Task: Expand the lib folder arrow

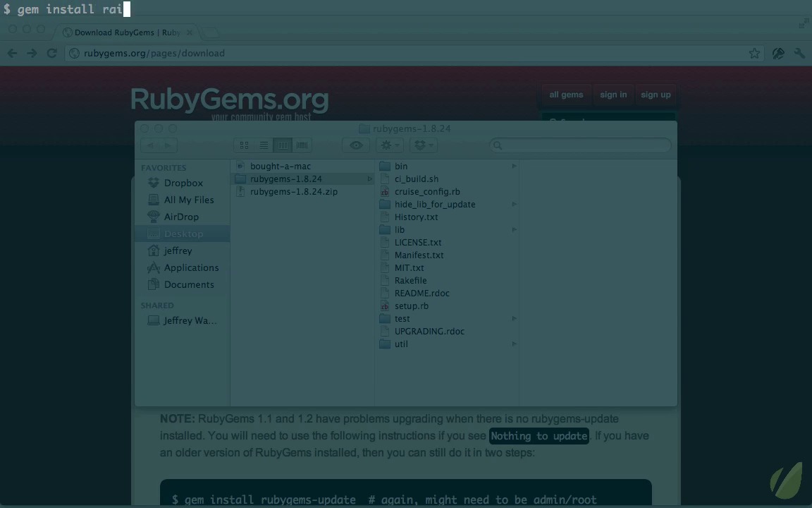Action: [514, 229]
